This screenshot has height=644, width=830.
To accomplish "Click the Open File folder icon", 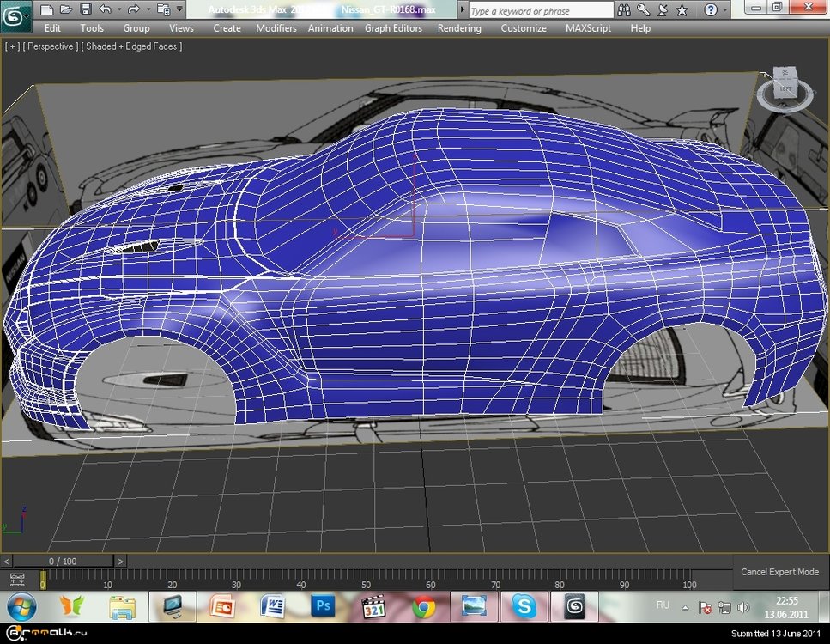I will [x=66, y=9].
